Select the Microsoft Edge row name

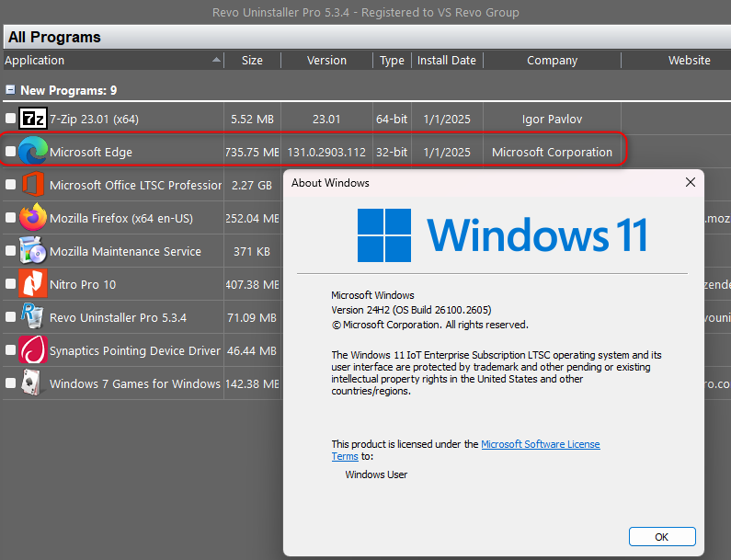[x=91, y=152]
